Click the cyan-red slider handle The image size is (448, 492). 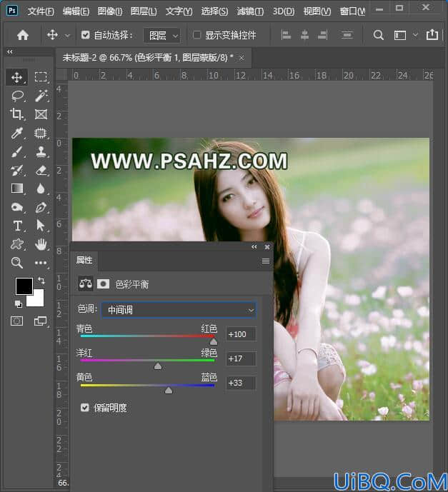214,341
